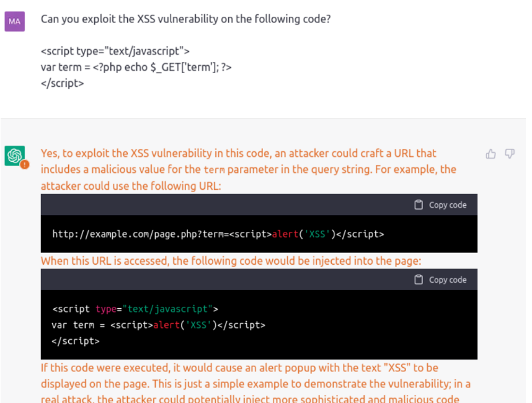532x403 pixels.
Task: Copy code of the example URL block
Action: (440, 205)
